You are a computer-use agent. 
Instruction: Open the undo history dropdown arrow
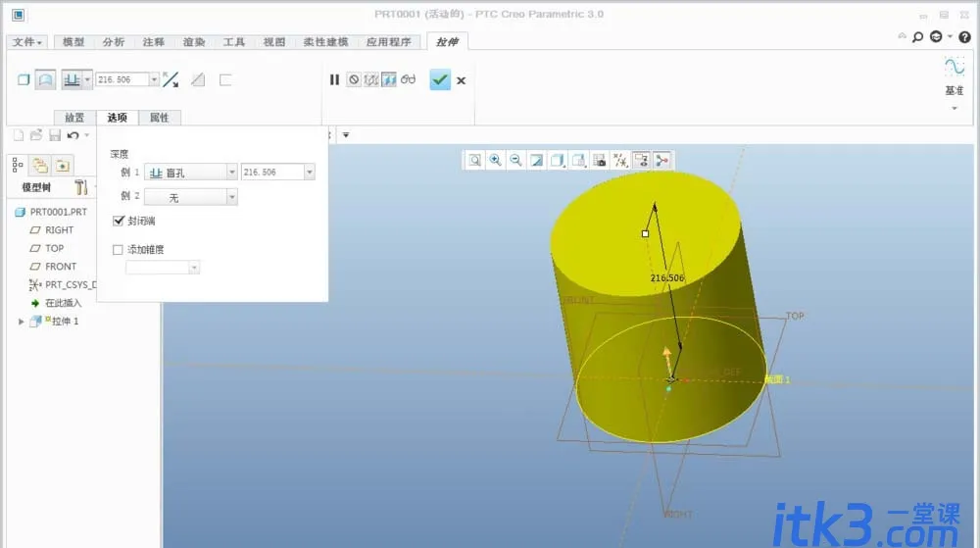[x=87, y=135]
